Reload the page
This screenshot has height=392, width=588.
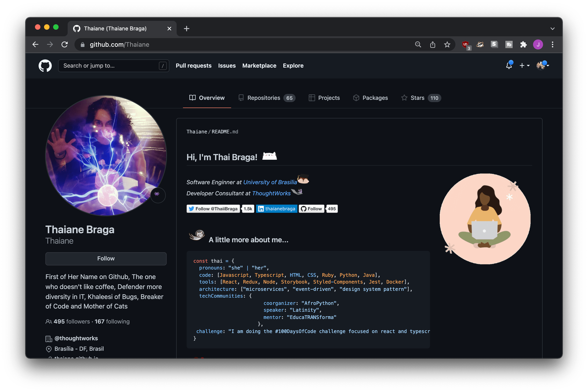[x=64, y=44]
